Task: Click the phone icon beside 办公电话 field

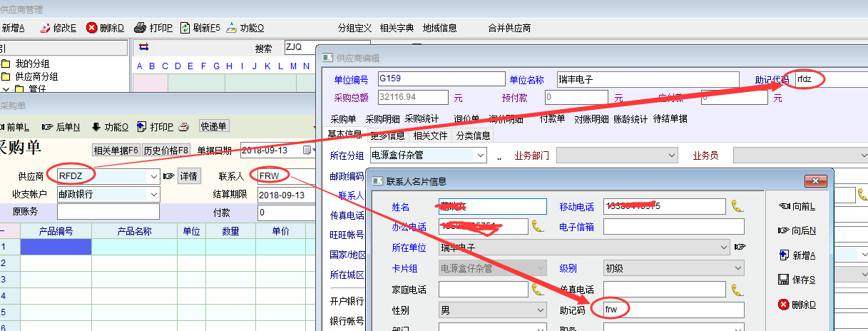Action: coord(538,226)
